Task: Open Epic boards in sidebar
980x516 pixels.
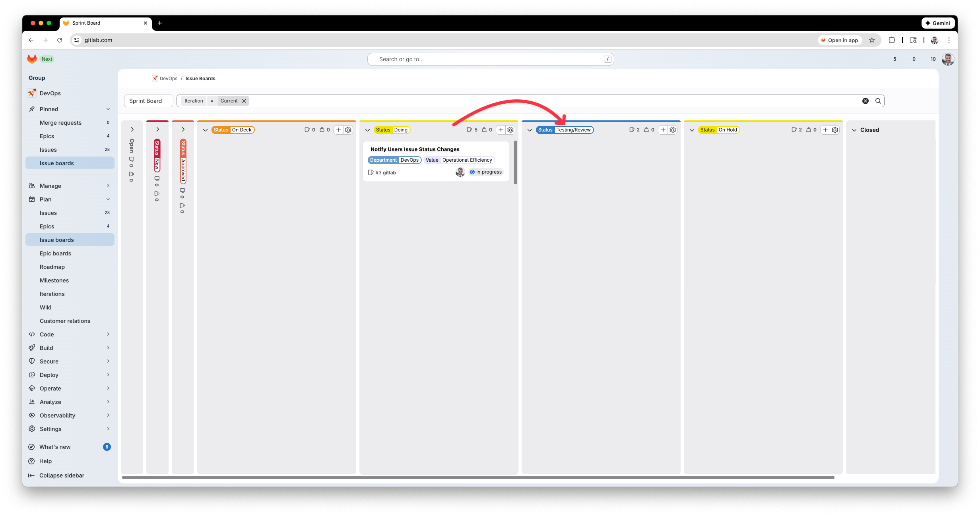Action: pyautogui.click(x=55, y=253)
